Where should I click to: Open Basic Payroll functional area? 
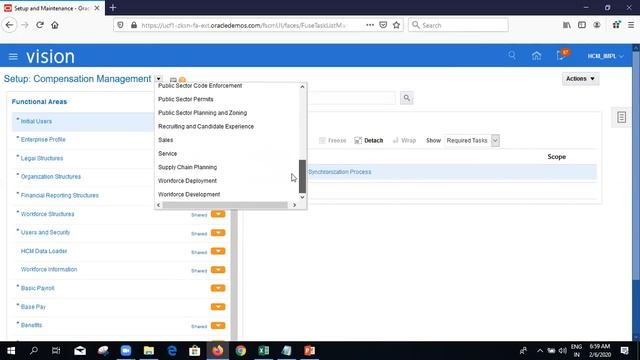tap(37, 288)
